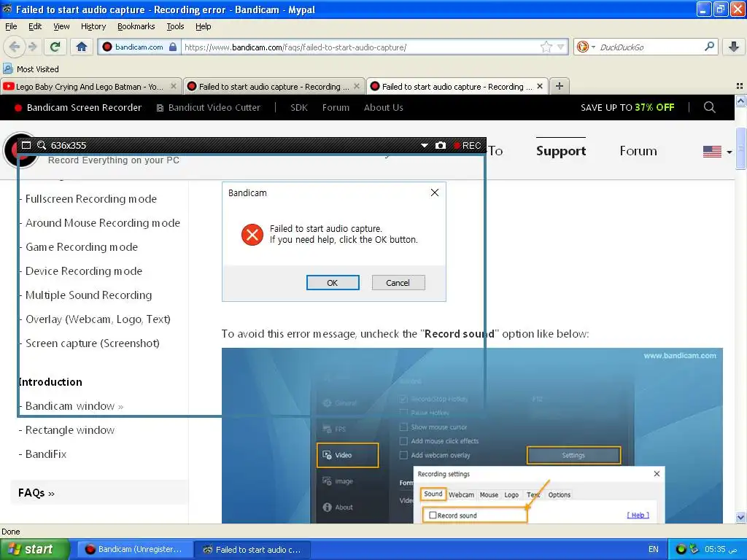747x560 pixels.
Task: Open the Bookmarks menu
Action: point(136,26)
